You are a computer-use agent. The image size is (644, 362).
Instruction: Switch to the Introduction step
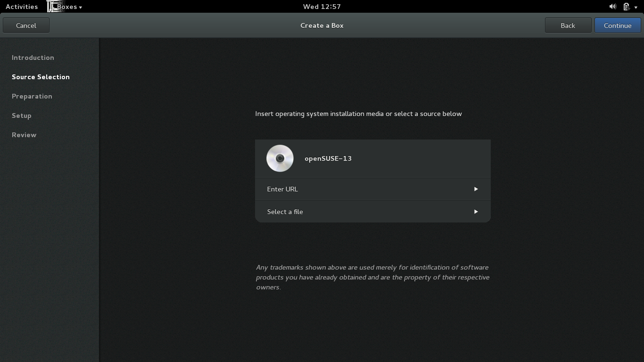tap(33, 58)
